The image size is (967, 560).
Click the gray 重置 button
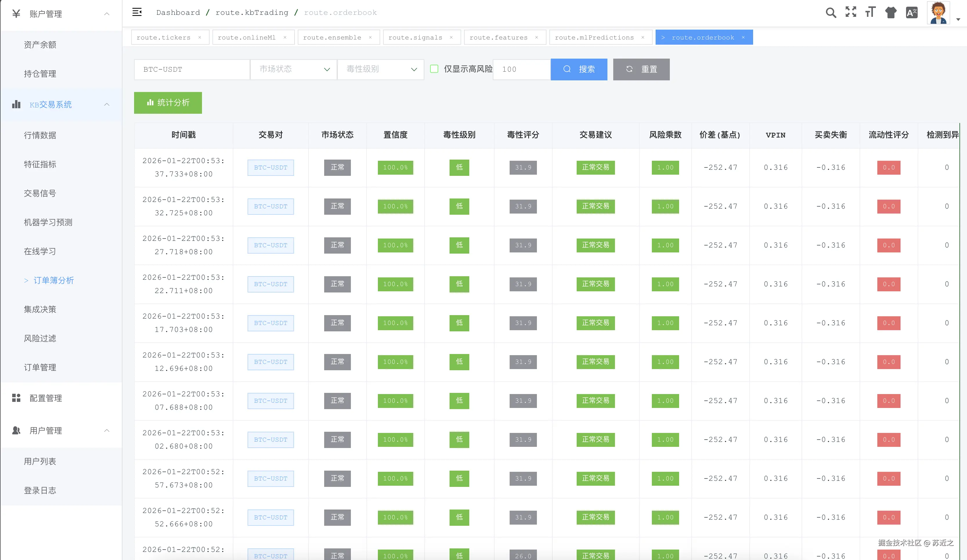[x=641, y=69]
